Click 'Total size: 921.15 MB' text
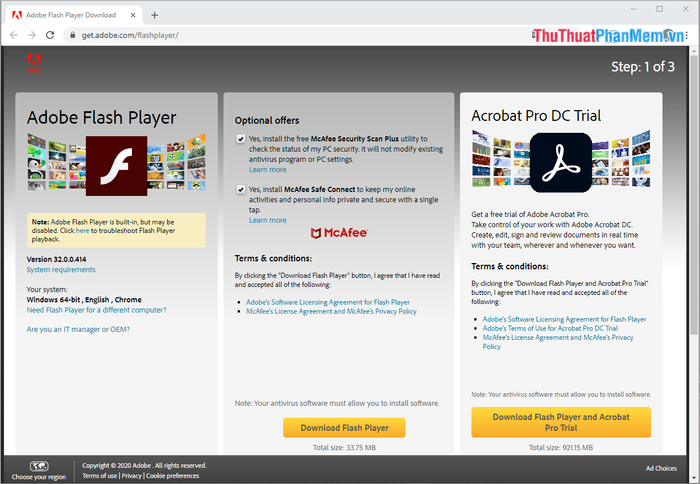The height and width of the screenshot is (484, 700). click(561, 447)
